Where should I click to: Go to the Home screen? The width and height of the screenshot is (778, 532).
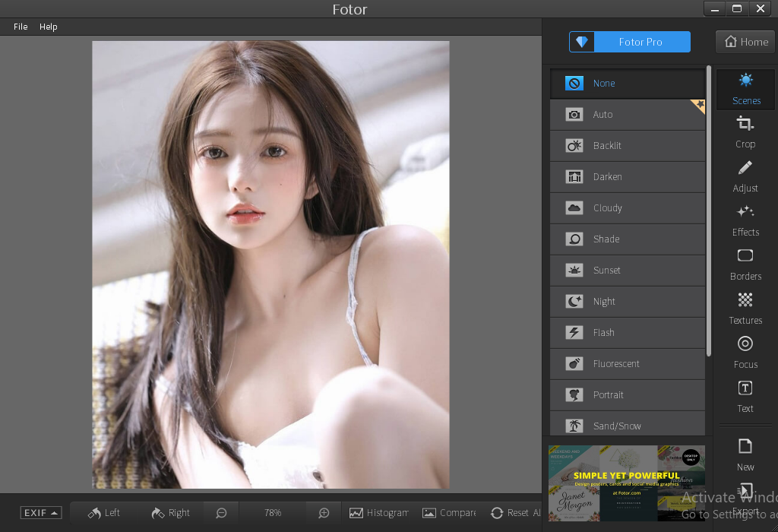click(x=746, y=42)
